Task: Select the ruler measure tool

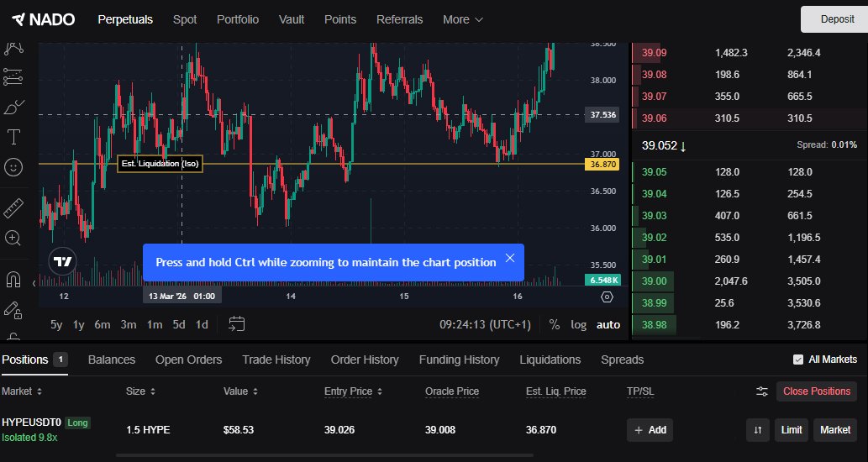Action: click(13, 208)
